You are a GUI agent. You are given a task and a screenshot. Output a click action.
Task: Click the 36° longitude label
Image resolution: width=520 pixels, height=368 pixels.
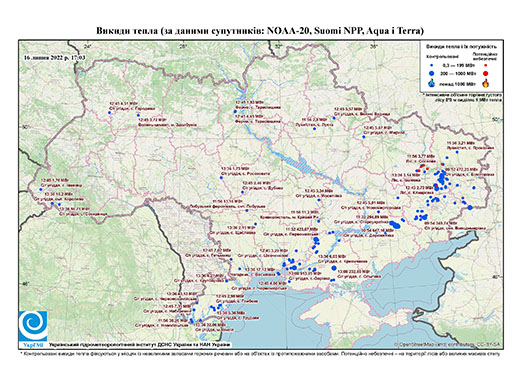[x=374, y=46]
